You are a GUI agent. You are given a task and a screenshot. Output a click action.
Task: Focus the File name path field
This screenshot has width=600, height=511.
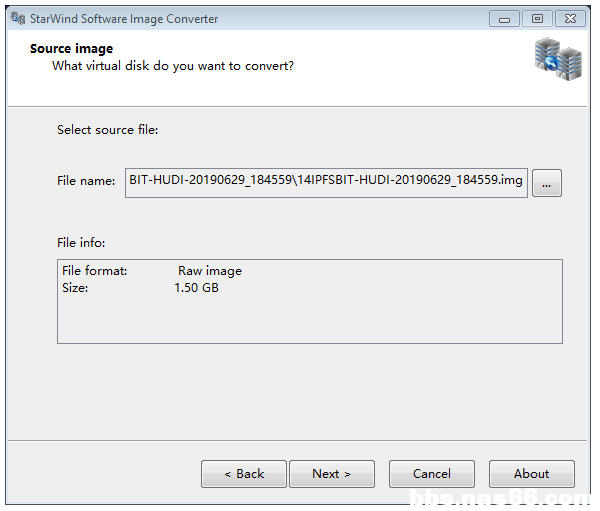326,182
